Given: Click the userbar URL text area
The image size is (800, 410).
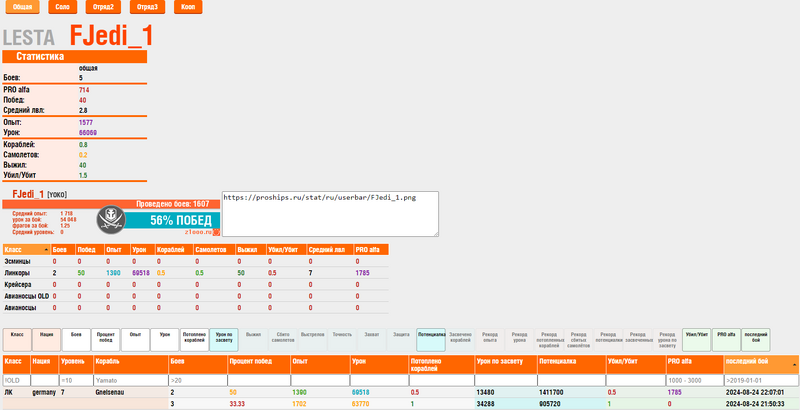Looking at the screenshot, I should [x=330, y=214].
